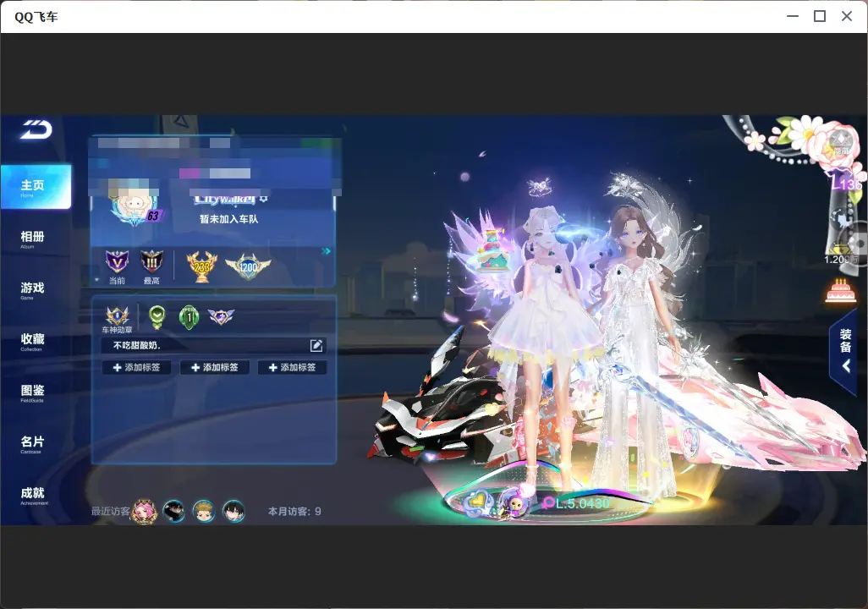
Task: Click the birthday cake icon
Action: pos(840,291)
